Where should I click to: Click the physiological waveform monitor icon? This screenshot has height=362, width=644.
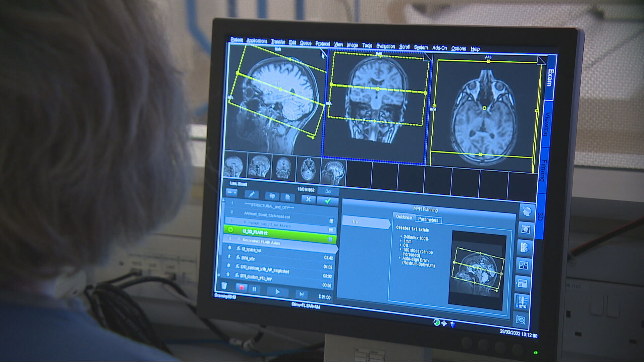tap(524, 265)
